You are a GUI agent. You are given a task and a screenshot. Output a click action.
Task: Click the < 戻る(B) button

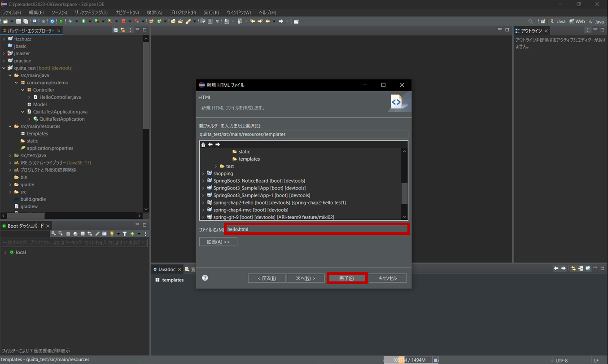[267, 278]
